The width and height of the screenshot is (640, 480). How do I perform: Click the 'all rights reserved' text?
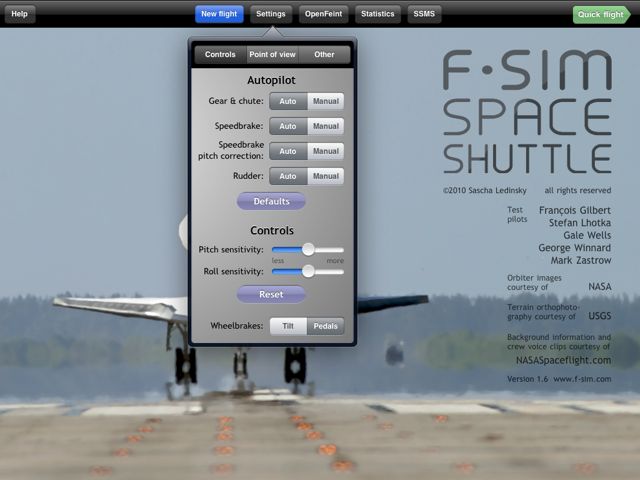(578, 191)
